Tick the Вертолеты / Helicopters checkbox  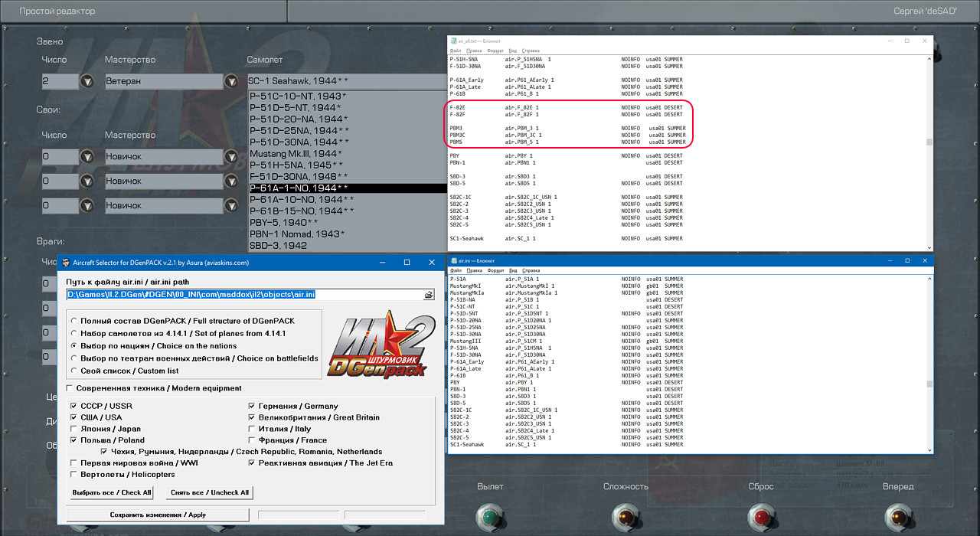click(x=73, y=475)
